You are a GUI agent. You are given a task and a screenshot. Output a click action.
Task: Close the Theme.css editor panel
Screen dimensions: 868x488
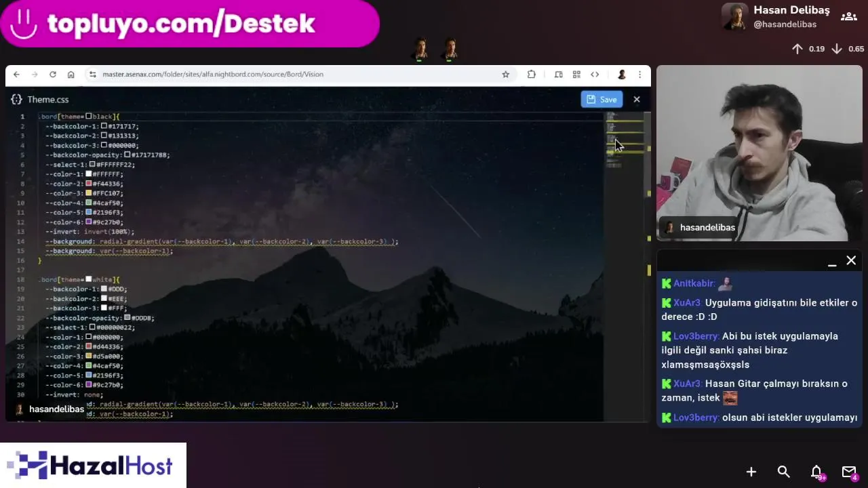click(x=636, y=100)
